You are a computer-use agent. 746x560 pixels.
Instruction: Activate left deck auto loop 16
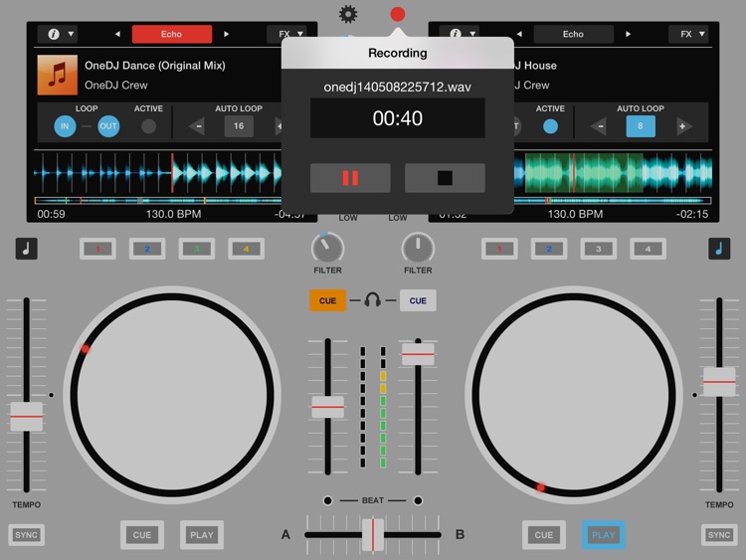(x=239, y=126)
